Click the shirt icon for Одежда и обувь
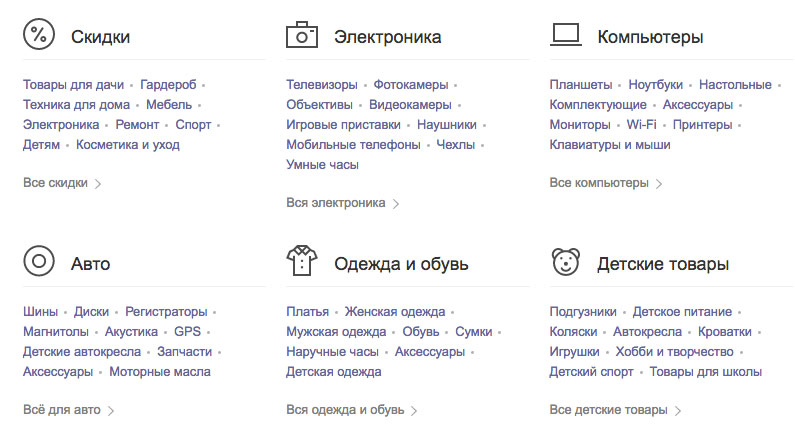Viewport: 795px width, 441px height. click(x=301, y=263)
